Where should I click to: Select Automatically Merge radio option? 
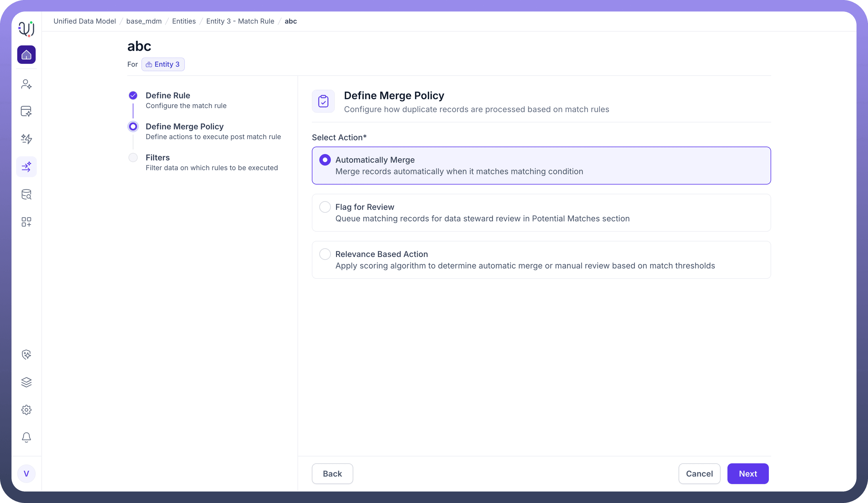pyautogui.click(x=325, y=160)
